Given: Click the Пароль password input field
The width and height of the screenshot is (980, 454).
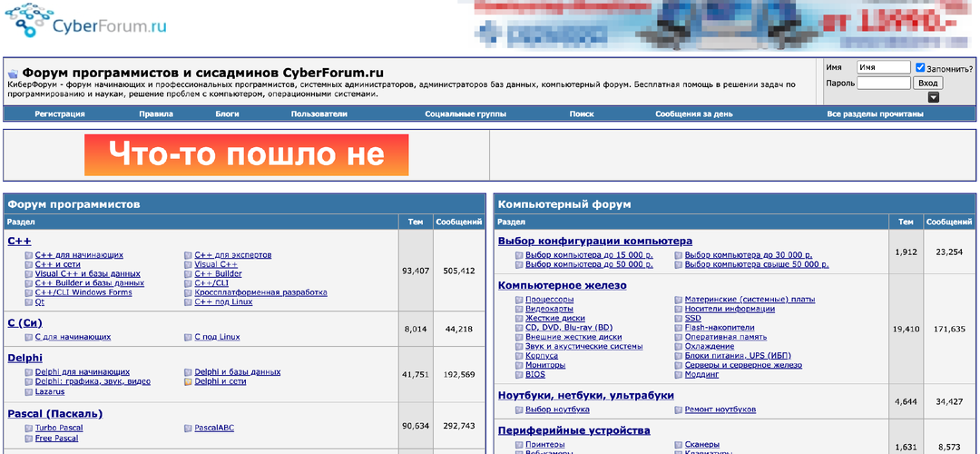Looking at the screenshot, I should [x=883, y=84].
